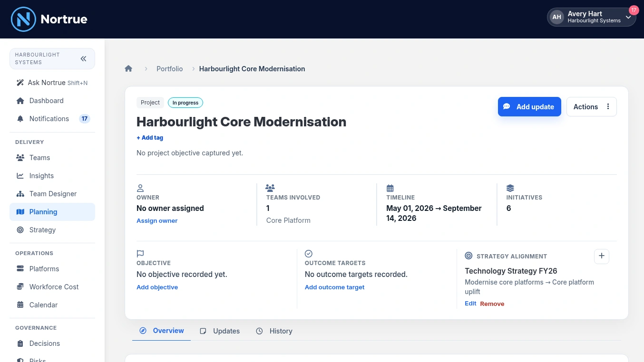The image size is (644, 362).
Task: Click the Harbourlight Systems workspace label
Action: click(x=38, y=58)
